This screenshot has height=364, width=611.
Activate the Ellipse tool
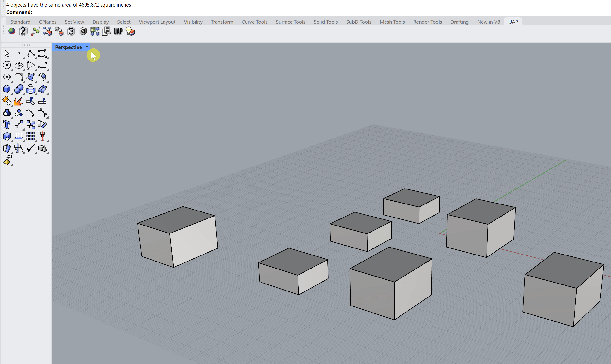19,65
